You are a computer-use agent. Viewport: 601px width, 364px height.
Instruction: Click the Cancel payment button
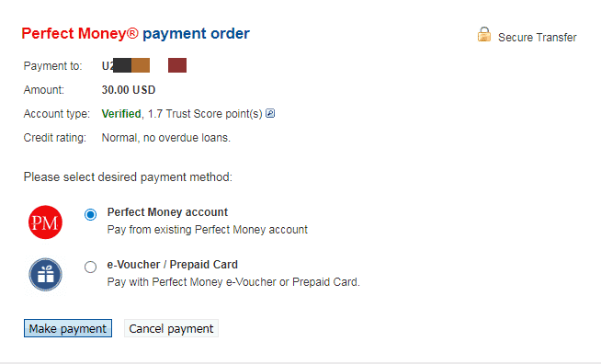[x=171, y=328]
